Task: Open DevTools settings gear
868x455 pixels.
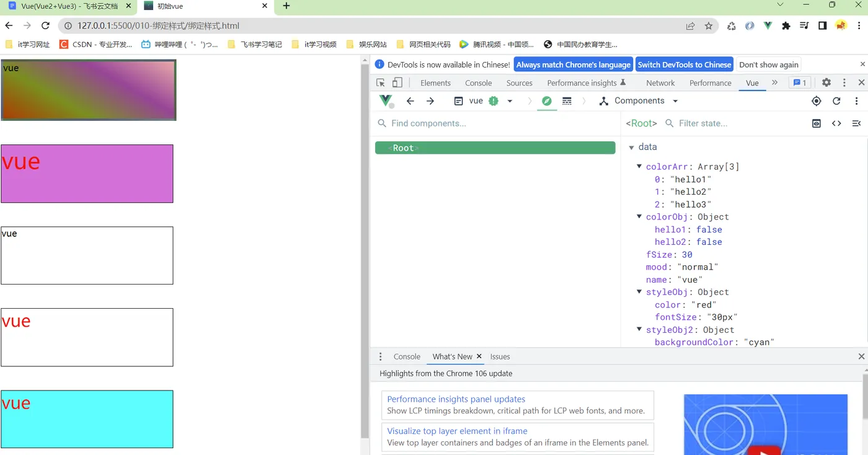Action: click(826, 82)
